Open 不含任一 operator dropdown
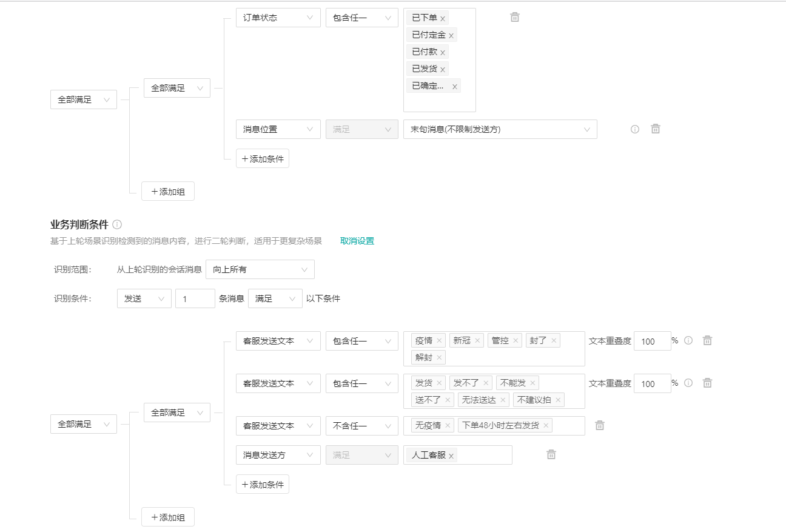 [x=362, y=426]
